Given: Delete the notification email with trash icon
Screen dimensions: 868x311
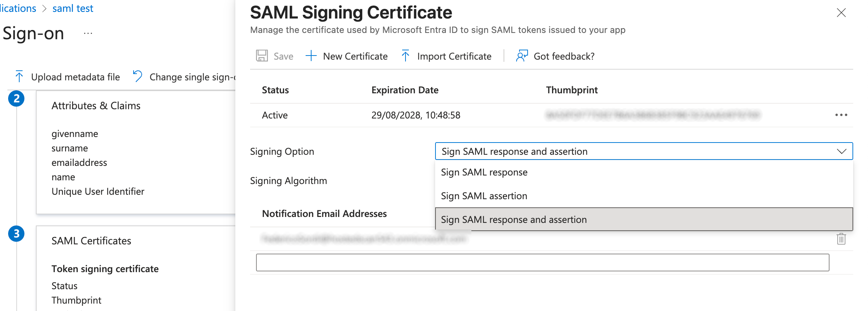Looking at the screenshot, I should coord(841,239).
